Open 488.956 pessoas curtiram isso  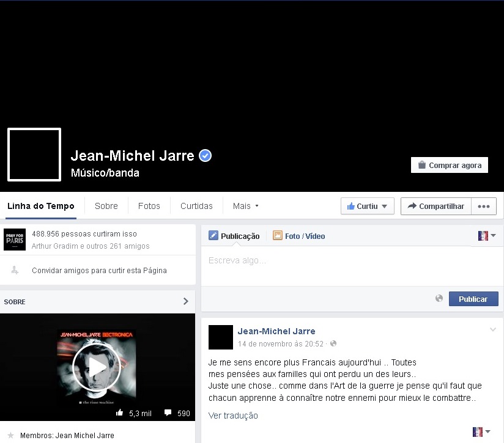(x=84, y=233)
